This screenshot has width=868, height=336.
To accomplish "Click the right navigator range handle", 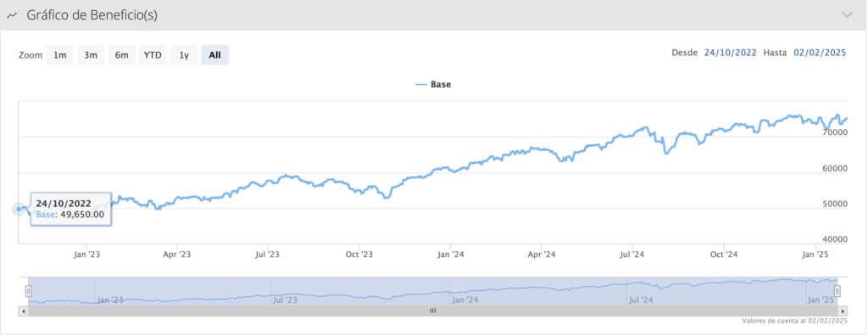I will click(837, 290).
